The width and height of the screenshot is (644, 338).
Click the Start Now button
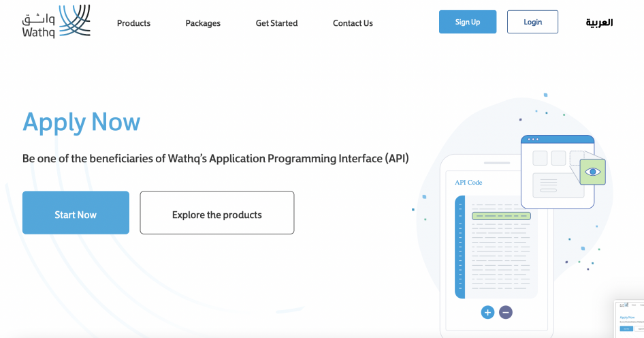pyautogui.click(x=76, y=213)
